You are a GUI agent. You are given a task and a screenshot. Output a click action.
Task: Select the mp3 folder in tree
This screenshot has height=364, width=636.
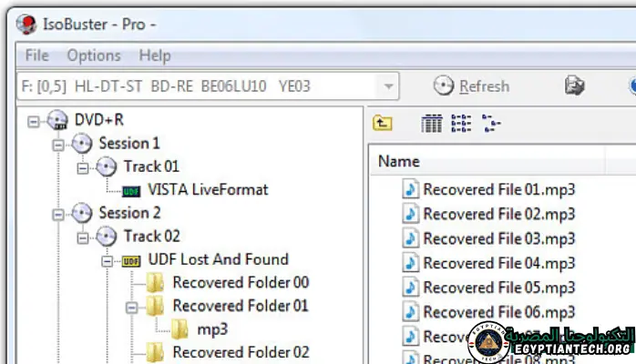pyautogui.click(x=211, y=329)
